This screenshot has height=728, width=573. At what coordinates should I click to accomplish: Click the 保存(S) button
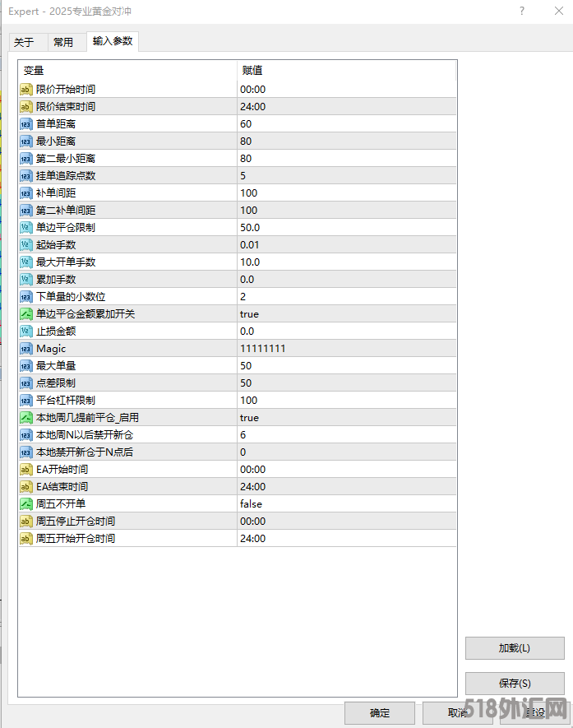[x=515, y=683]
